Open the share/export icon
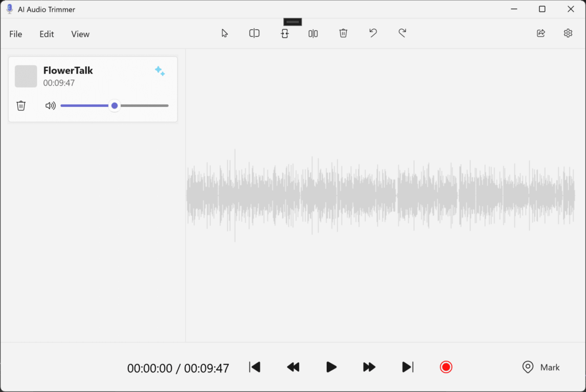This screenshot has height=392, width=586. click(x=541, y=34)
